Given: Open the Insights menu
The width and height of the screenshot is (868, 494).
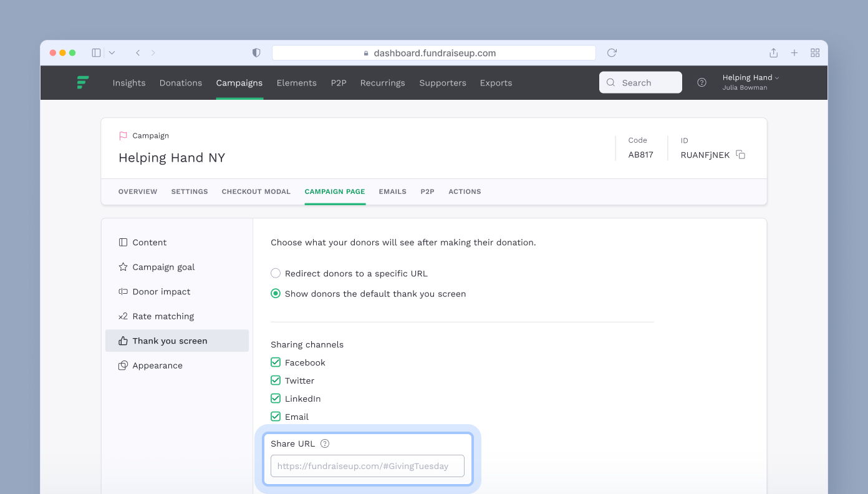Looking at the screenshot, I should coord(129,82).
